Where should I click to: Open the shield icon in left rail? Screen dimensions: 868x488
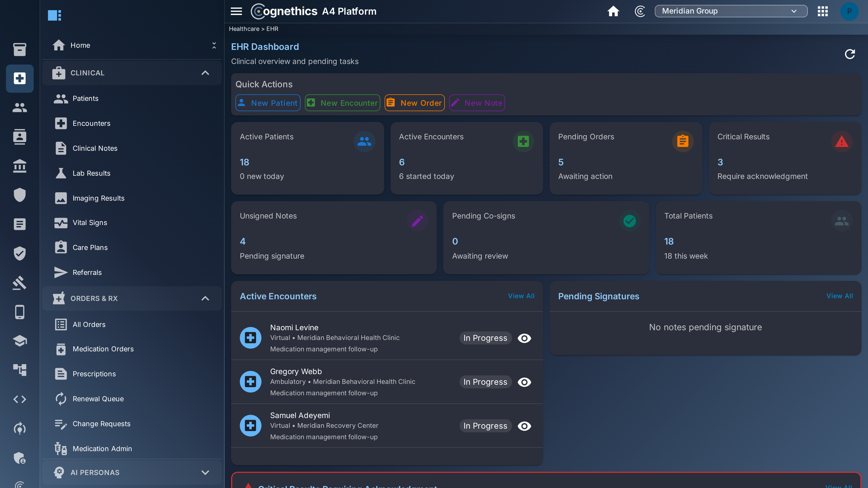click(20, 195)
